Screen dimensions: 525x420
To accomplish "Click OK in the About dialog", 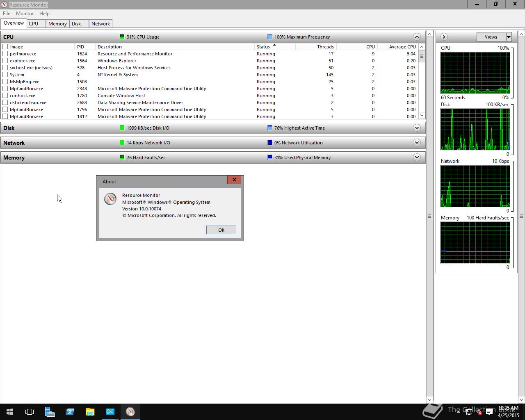I will coord(221,230).
